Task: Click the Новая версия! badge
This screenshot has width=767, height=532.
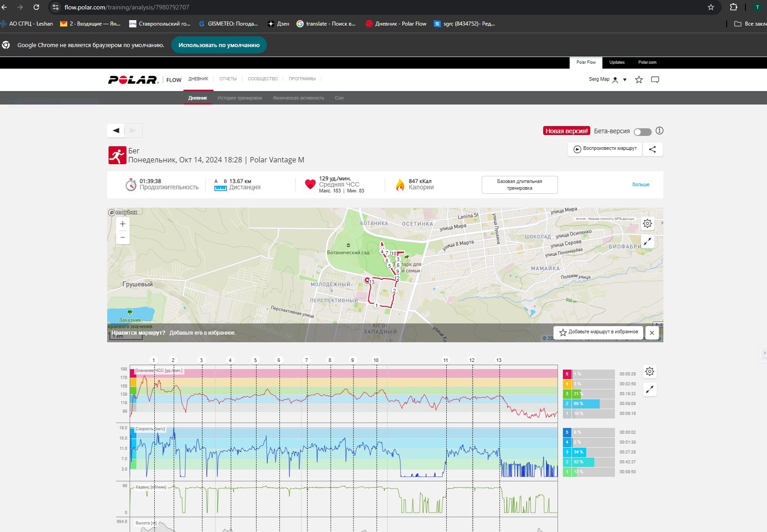Action: [567, 131]
